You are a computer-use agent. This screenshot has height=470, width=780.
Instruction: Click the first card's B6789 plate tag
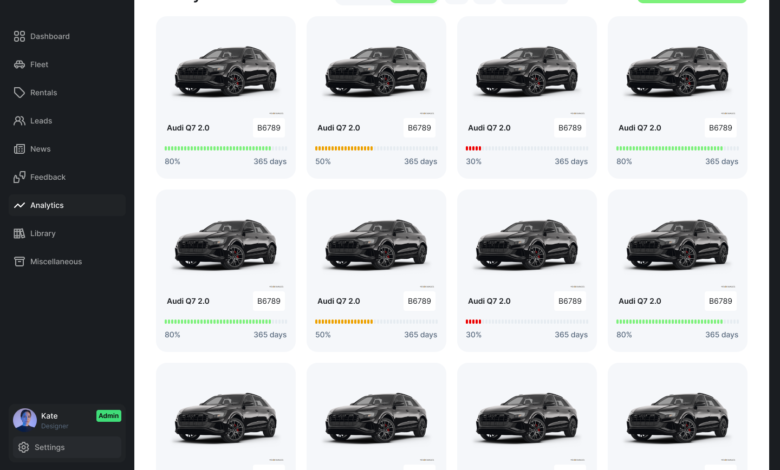[269, 128]
